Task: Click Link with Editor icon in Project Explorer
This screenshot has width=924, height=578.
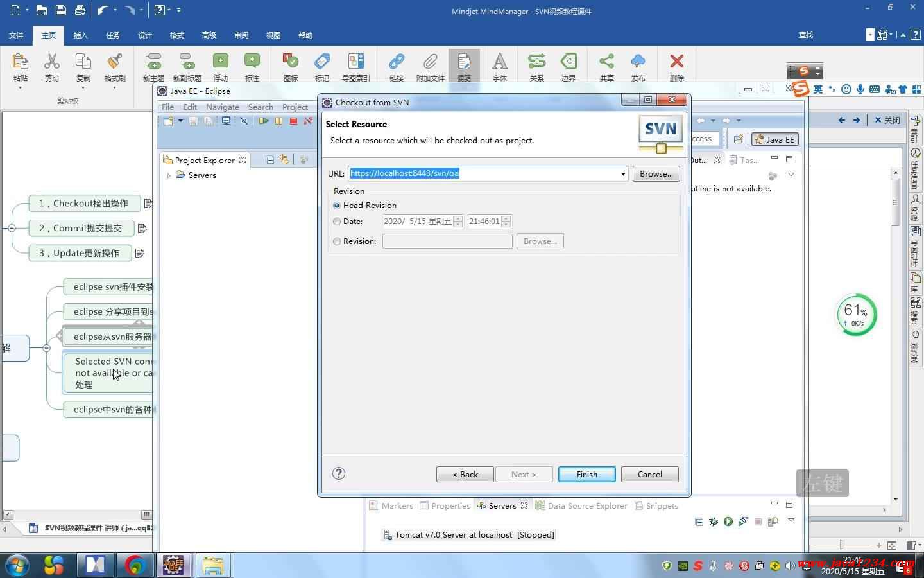Action: (284, 160)
